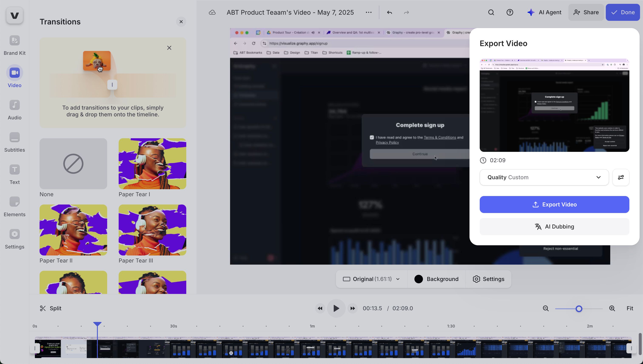
Task: Dismiss the drag & drop transitions tip
Action: click(x=169, y=48)
